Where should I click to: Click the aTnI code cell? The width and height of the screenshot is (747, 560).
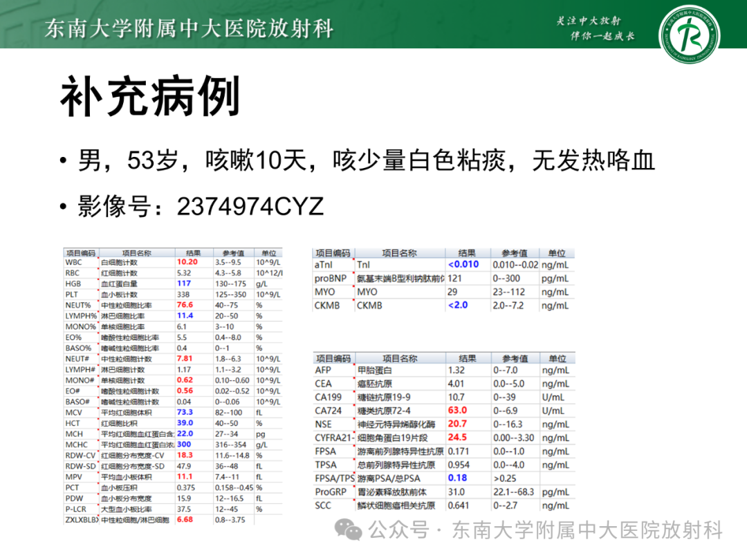click(x=324, y=265)
